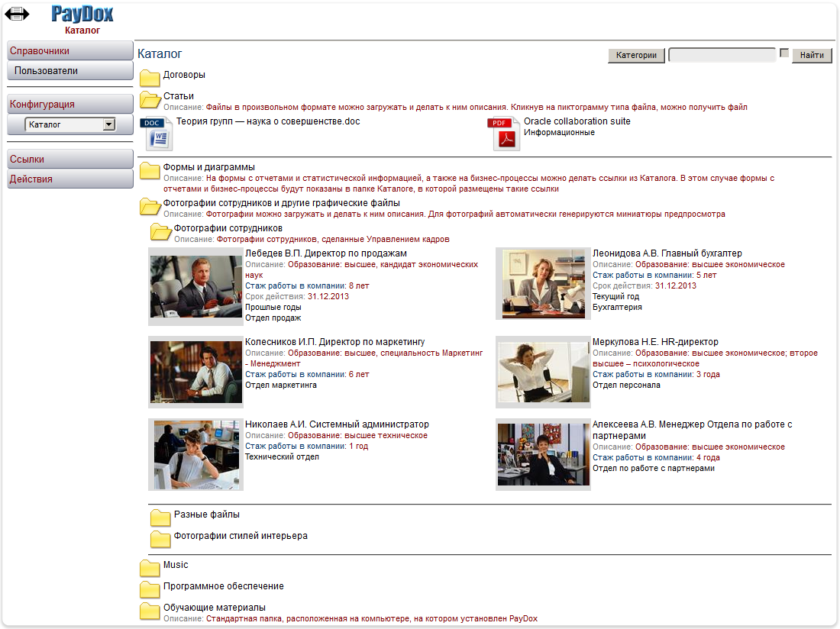Expand the Каталог dropdown in the sidebar
Image resolution: width=840 pixels, height=629 pixels.
click(108, 124)
